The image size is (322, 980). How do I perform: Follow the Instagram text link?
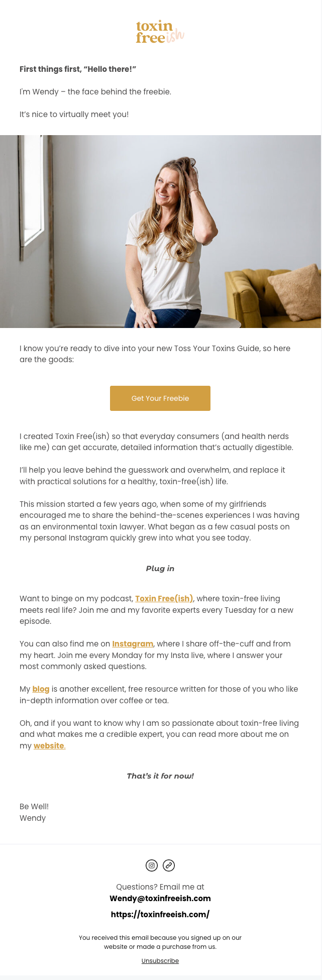[133, 643]
